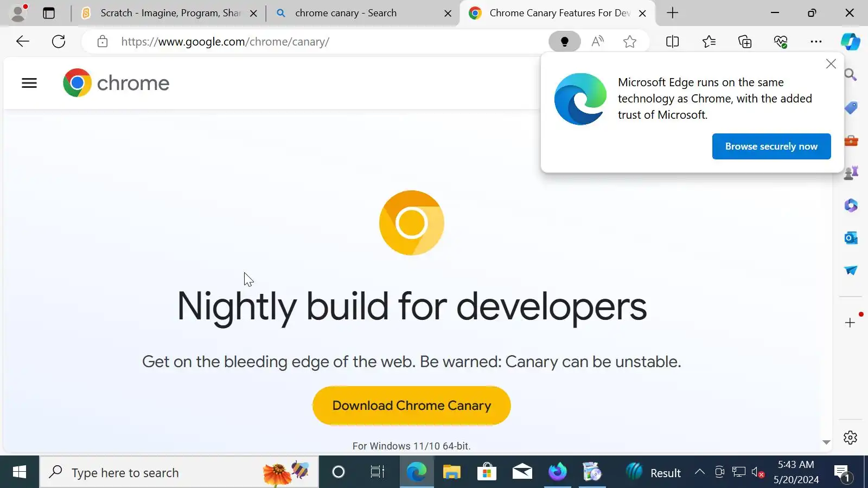Click the address bar URL
This screenshot has width=868, height=488.
click(x=225, y=42)
